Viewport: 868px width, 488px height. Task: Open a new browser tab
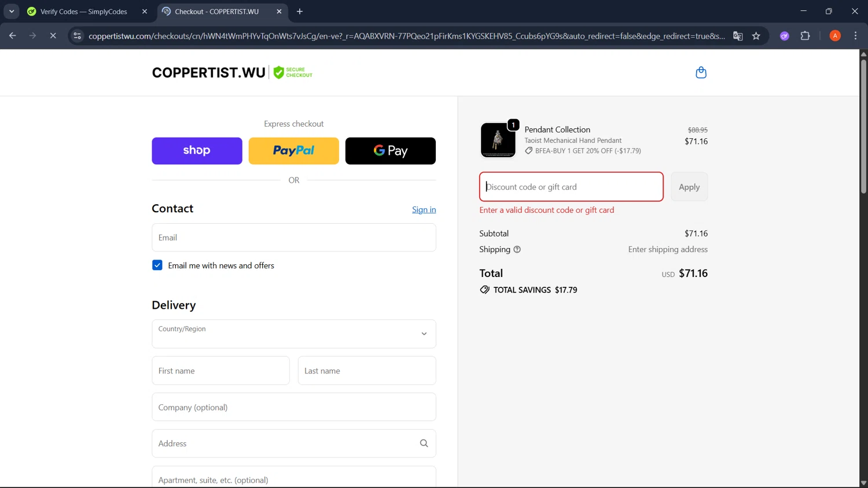(x=300, y=12)
